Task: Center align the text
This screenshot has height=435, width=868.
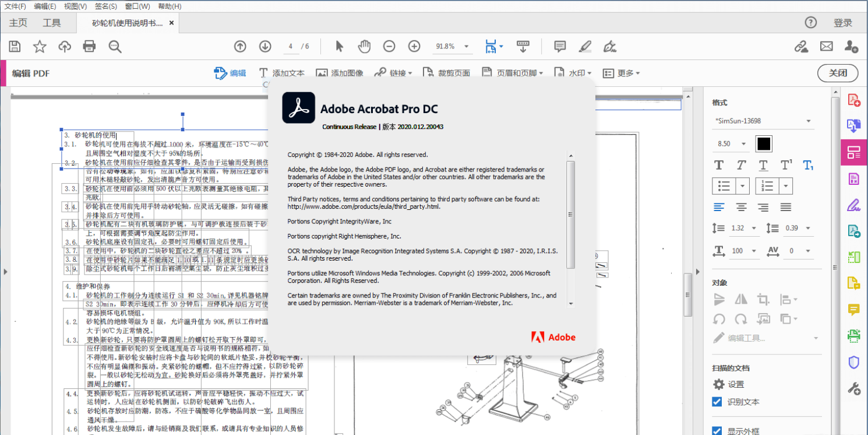Action: 742,207
